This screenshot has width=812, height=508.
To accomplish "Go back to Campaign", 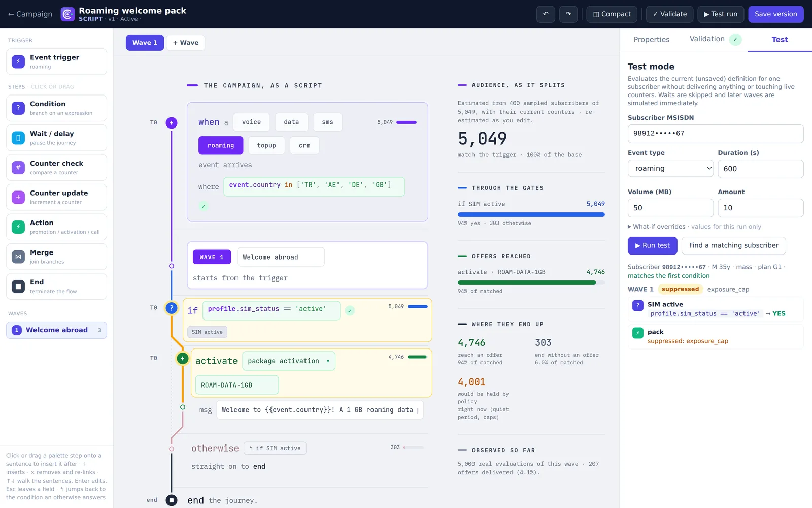I will (30, 14).
